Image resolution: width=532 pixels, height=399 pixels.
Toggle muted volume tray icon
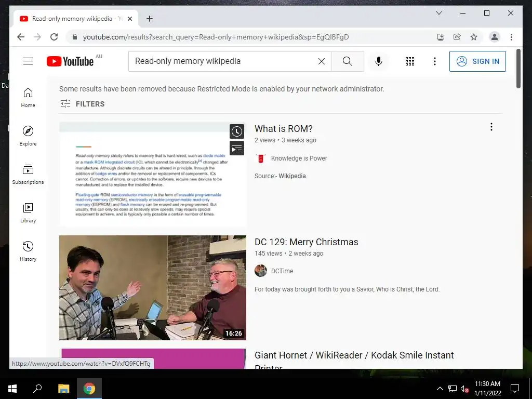pos(464,389)
